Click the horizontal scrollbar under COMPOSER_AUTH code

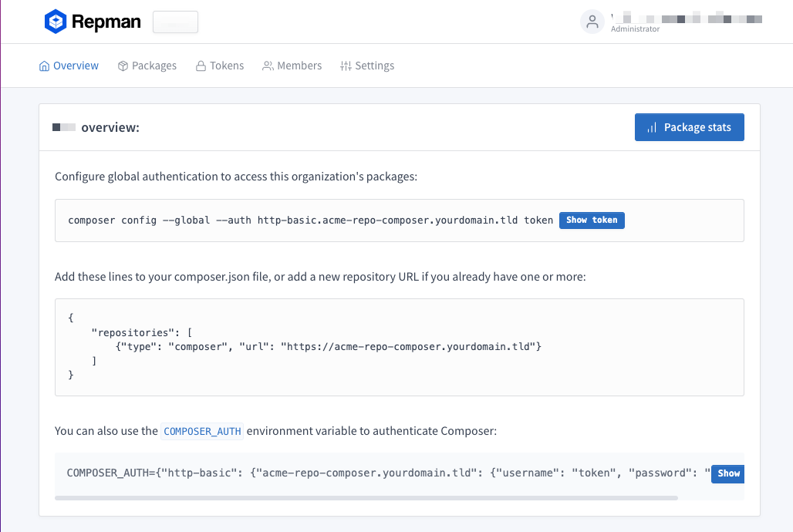[x=366, y=498]
